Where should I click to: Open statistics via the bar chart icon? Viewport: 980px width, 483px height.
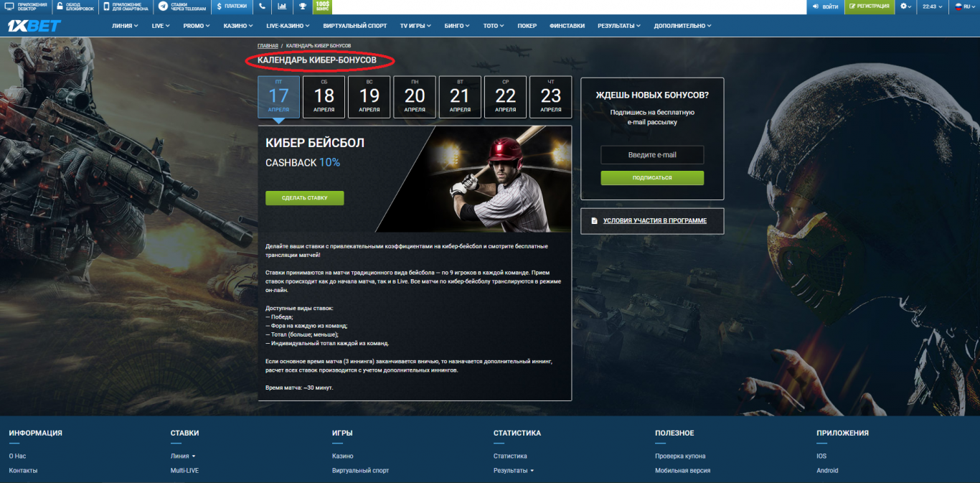click(x=283, y=6)
